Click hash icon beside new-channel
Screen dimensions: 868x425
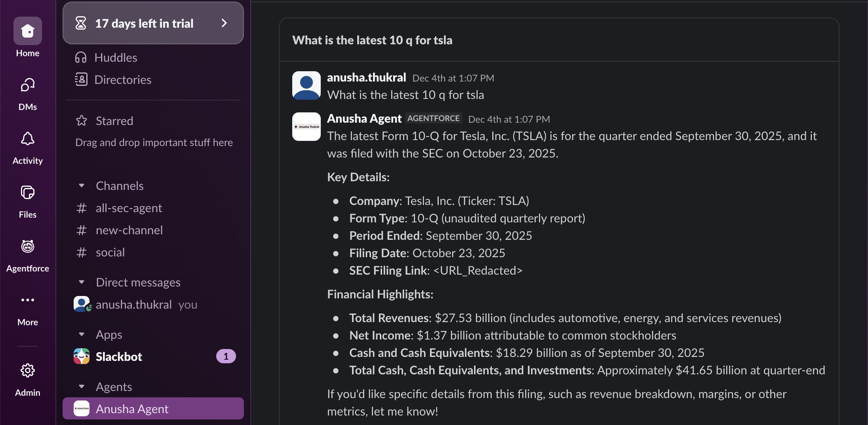[x=82, y=230]
